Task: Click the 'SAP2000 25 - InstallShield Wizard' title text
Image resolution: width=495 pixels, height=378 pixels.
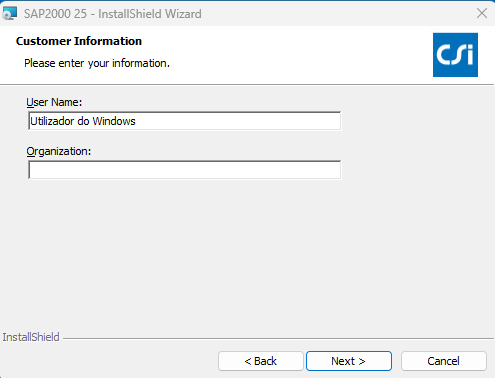Action: click(x=113, y=14)
